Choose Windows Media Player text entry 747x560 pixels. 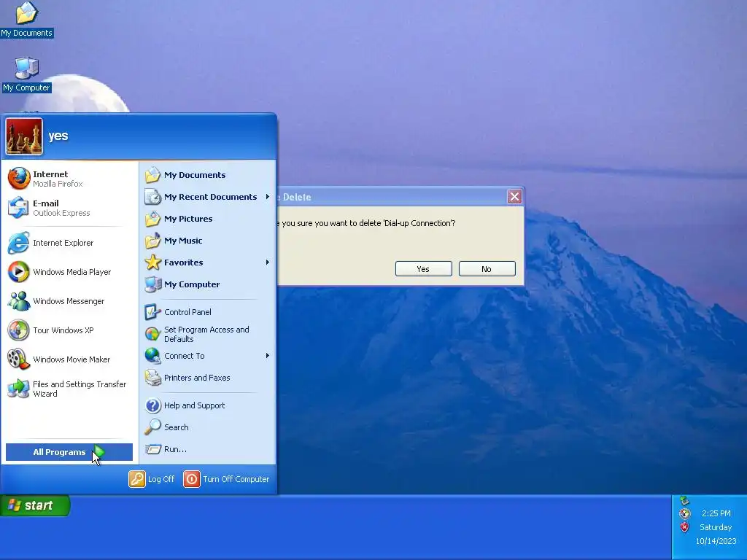(72, 272)
